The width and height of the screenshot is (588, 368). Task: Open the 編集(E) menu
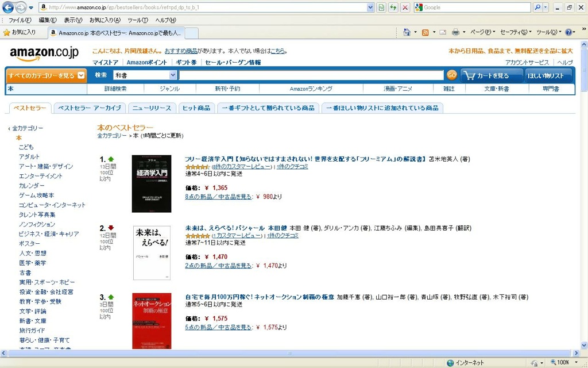[x=48, y=20]
